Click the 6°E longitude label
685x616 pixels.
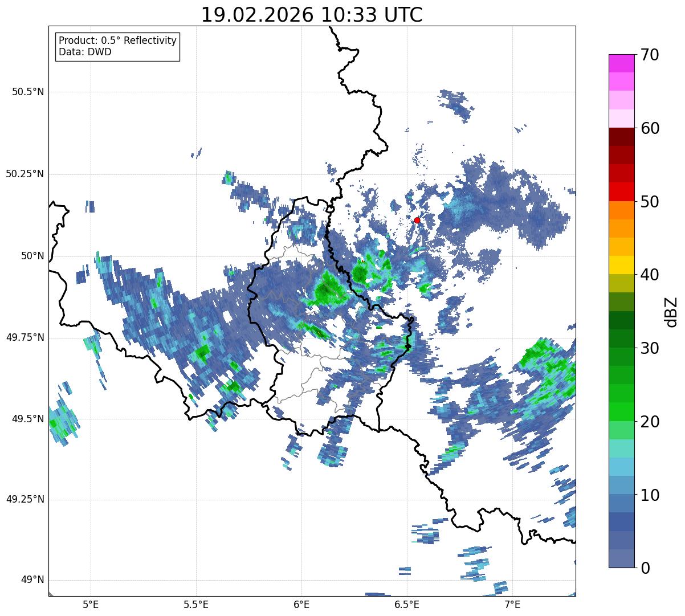301,604
